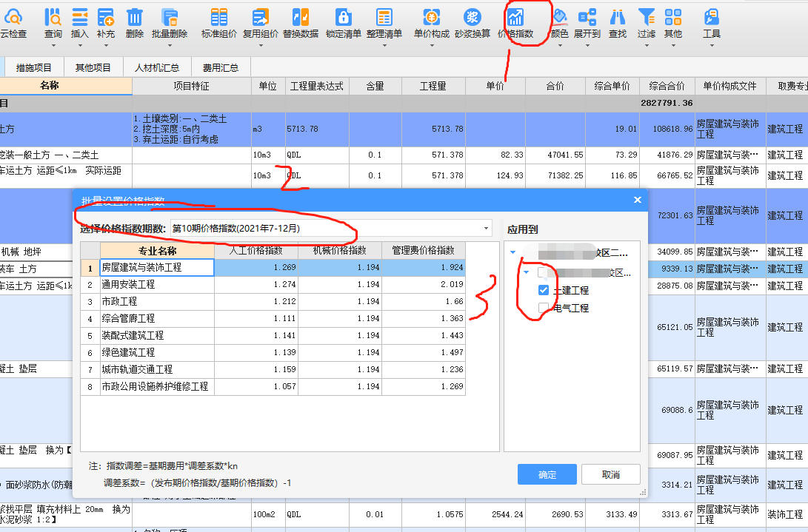The width and height of the screenshot is (808, 532).
Task: Click the 砂浆换算 icon
Action: [472, 18]
